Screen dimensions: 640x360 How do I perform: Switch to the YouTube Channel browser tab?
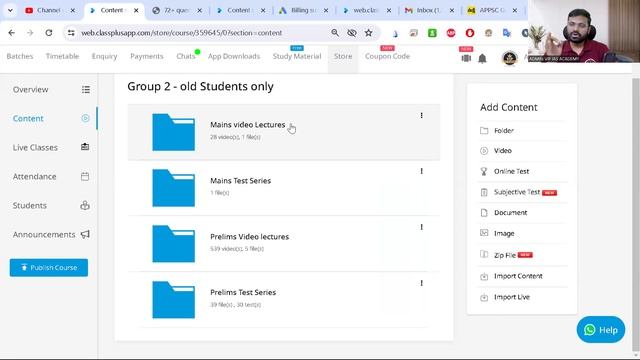tap(50, 11)
